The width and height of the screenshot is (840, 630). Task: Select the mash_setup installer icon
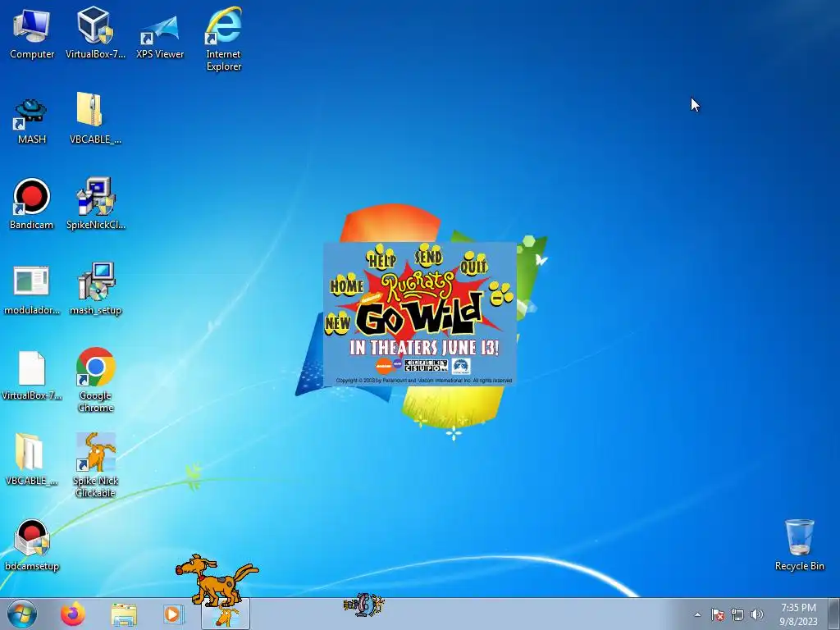click(95, 290)
